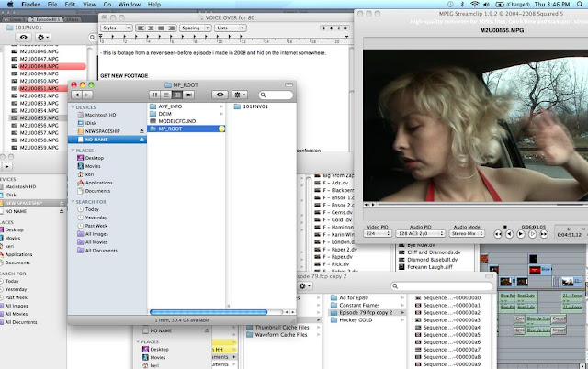The width and height of the screenshot is (588, 369).
Task: Select the DCIM folder
Action: [187, 114]
